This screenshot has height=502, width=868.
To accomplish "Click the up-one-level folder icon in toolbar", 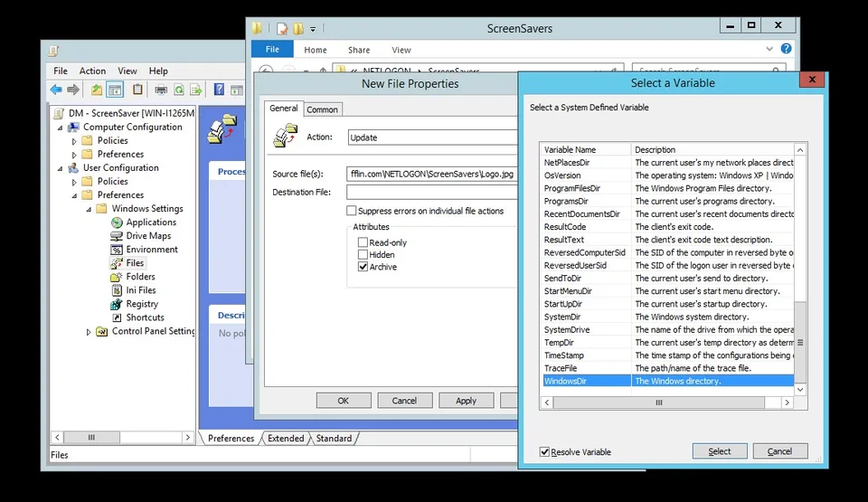I will 97,90.
